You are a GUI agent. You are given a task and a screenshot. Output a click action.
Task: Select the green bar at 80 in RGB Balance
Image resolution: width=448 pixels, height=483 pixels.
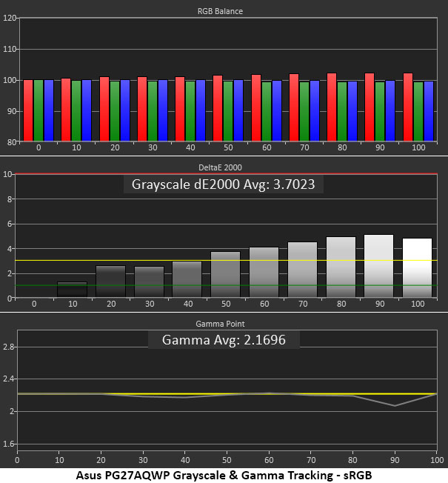[342, 112]
